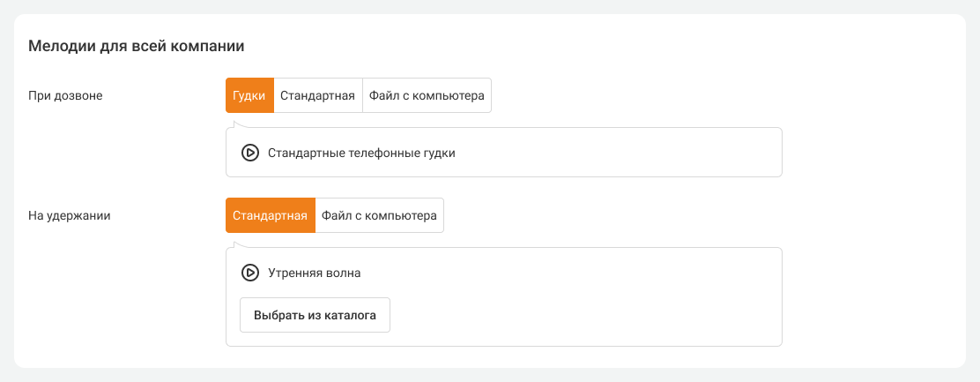This screenshot has width=980, height=382.
Task: Select Гудки option for При дозвоне
Action: pyautogui.click(x=249, y=95)
